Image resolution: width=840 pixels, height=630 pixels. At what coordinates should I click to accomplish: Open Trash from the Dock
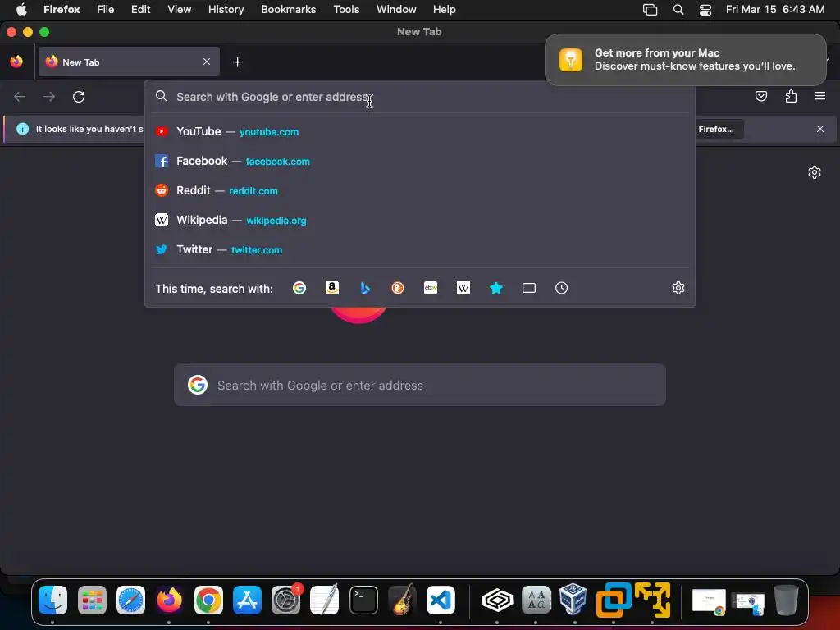(x=786, y=600)
